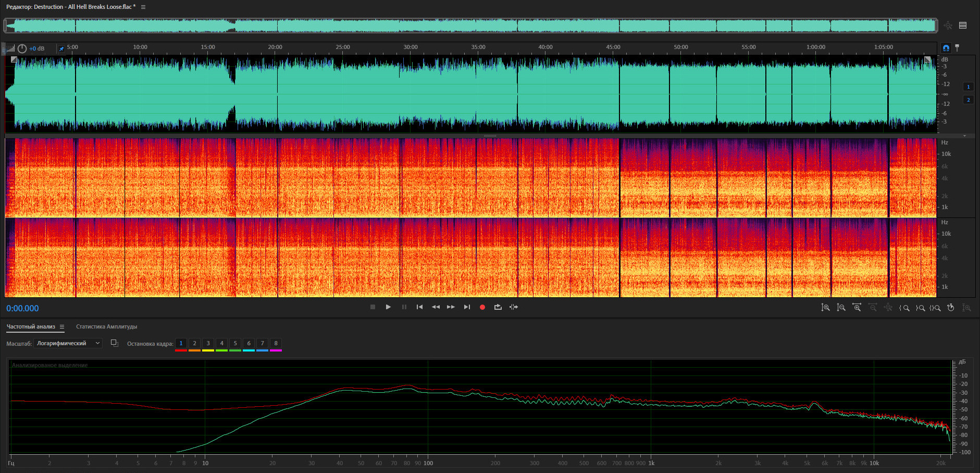
Task: Click the fast forward button
Action: pyautogui.click(x=451, y=307)
